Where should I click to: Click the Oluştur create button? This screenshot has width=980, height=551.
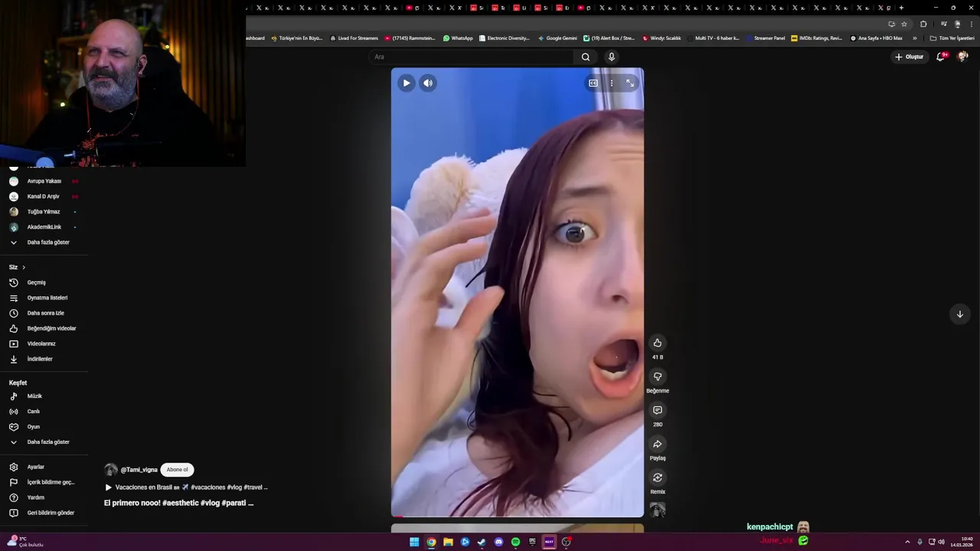pyautogui.click(x=909, y=57)
